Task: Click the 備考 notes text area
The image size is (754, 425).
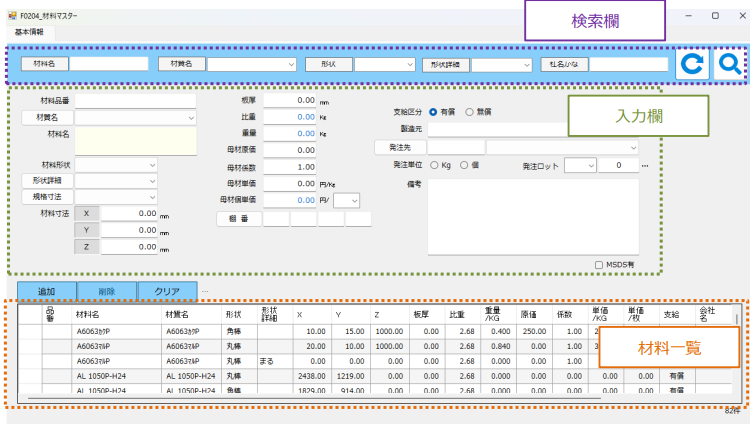Action: pos(533,216)
